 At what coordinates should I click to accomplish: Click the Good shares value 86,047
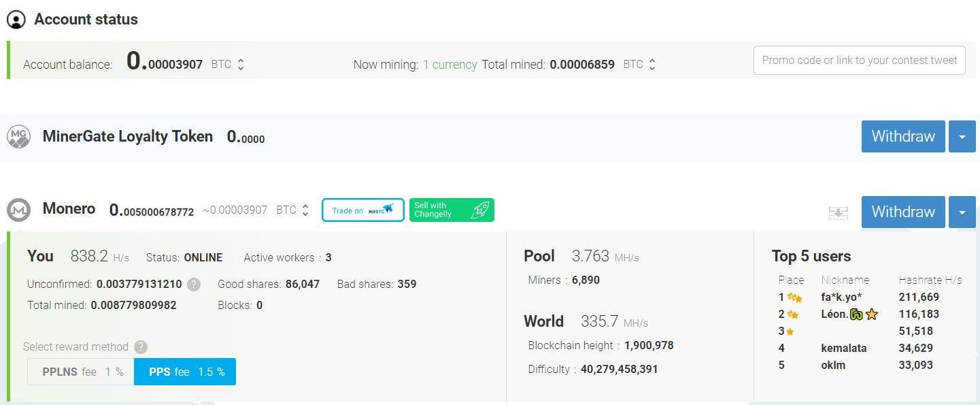[x=303, y=285]
